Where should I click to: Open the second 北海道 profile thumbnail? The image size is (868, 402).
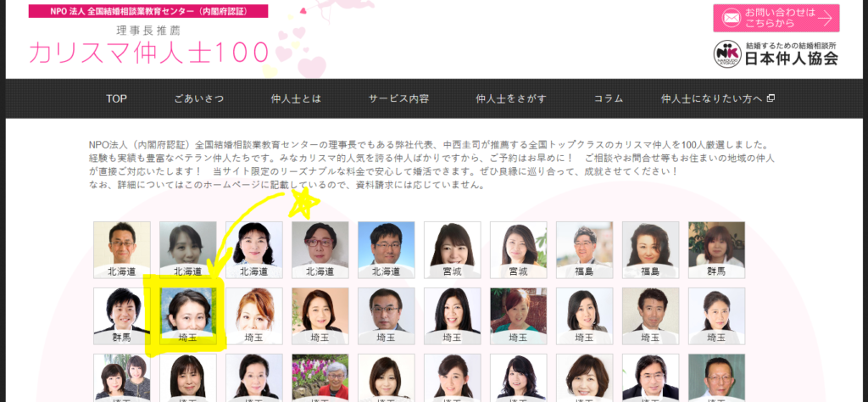click(188, 249)
